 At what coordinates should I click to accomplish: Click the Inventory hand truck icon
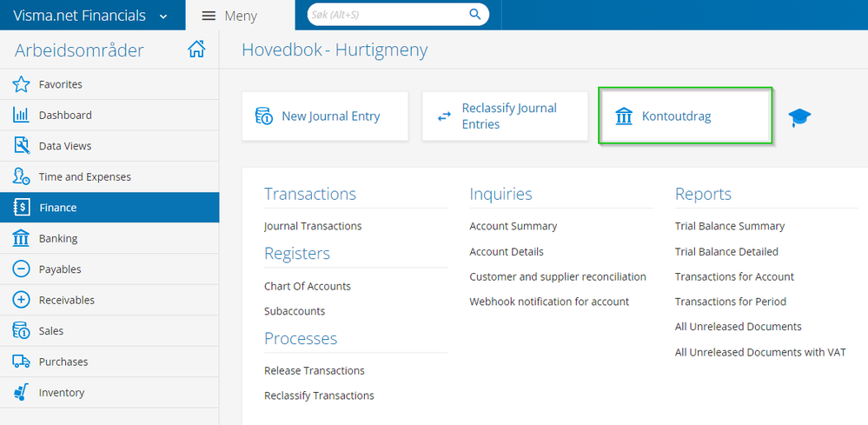click(21, 392)
